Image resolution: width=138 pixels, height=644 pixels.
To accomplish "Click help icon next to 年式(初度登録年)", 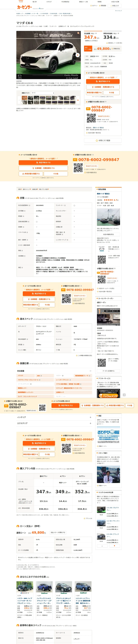I will coord(30,206).
